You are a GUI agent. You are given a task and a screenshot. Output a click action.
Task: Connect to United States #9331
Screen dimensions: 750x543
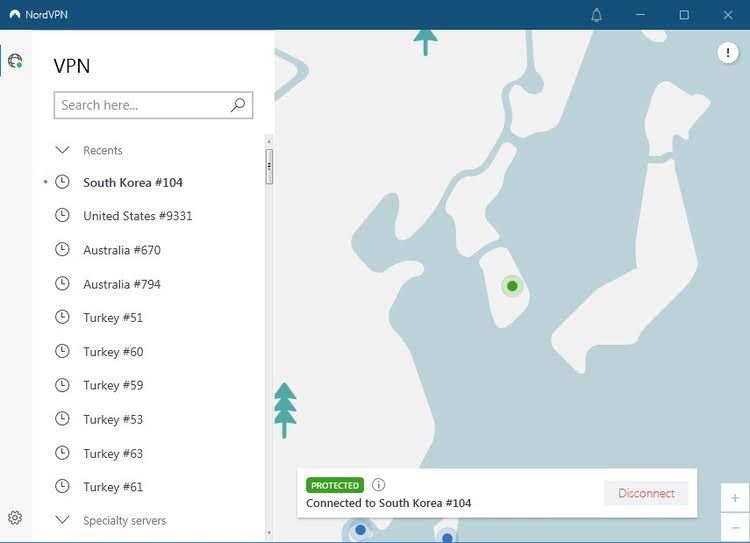click(138, 216)
